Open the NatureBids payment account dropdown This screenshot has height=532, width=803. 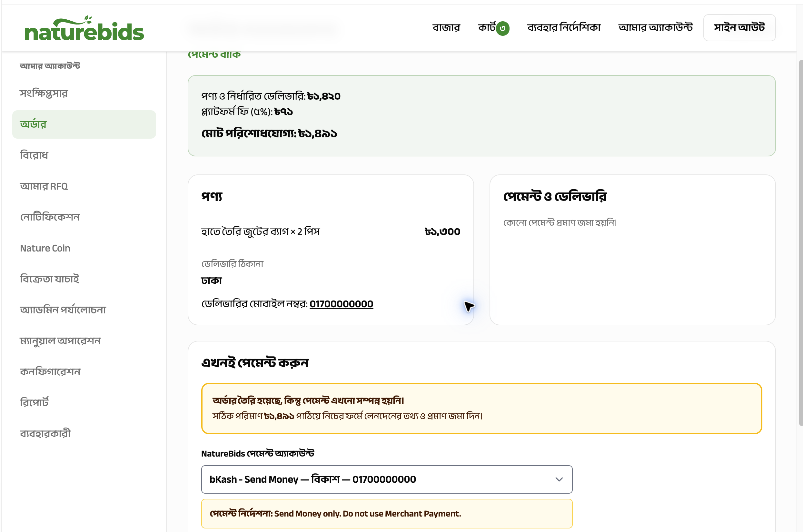tap(387, 479)
